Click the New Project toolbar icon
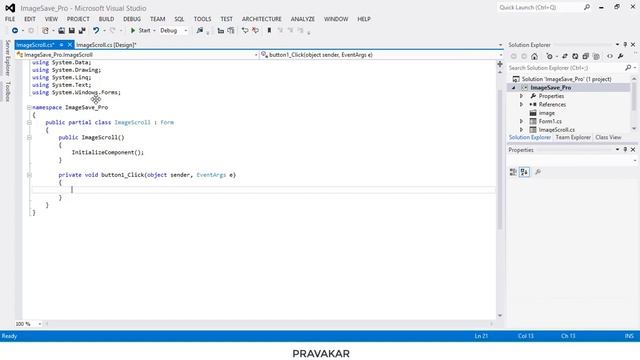The image size is (640, 360). (x=45, y=31)
